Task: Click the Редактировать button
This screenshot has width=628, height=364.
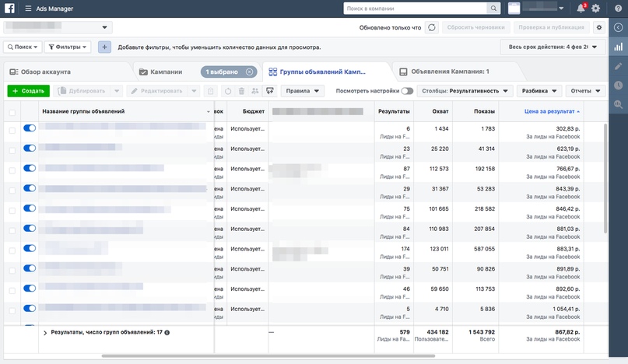Action: coord(157,91)
